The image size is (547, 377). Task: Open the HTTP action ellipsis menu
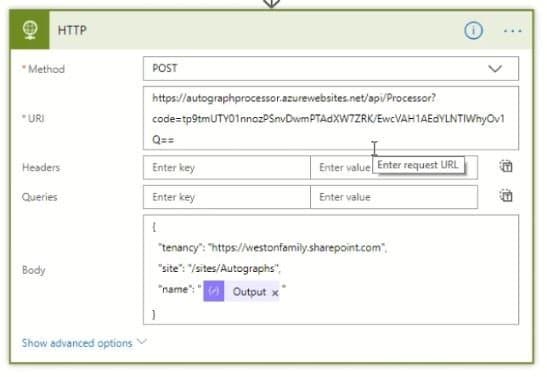coord(512,31)
